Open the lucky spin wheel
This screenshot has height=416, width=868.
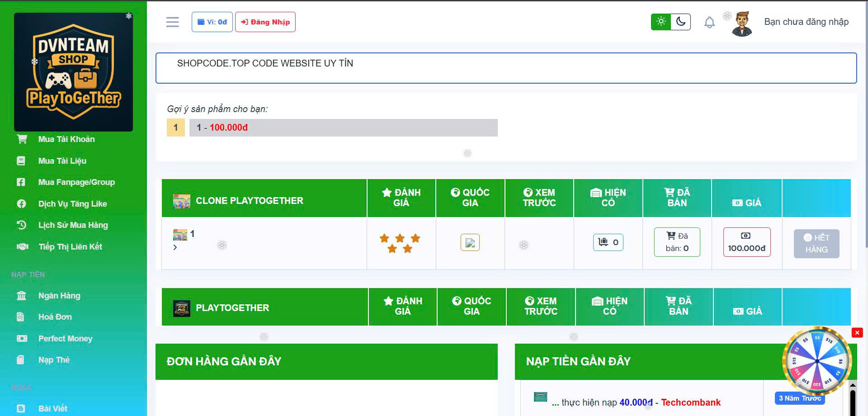[817, 360]
